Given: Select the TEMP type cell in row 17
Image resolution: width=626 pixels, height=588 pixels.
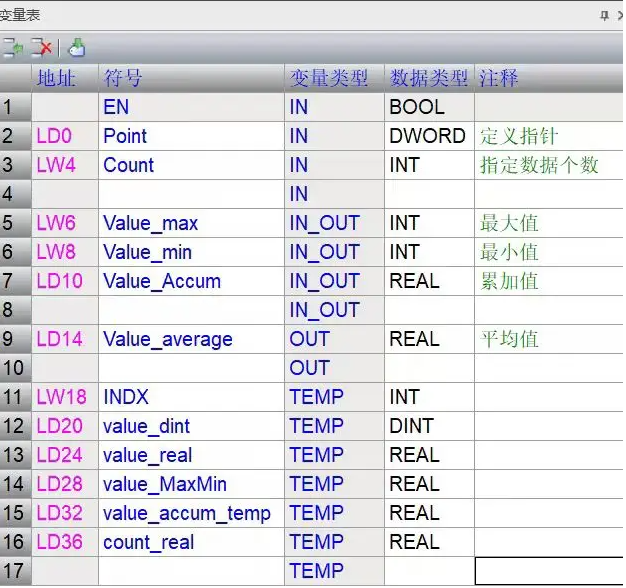Looking at the screenshot, I should click(335, 571).
